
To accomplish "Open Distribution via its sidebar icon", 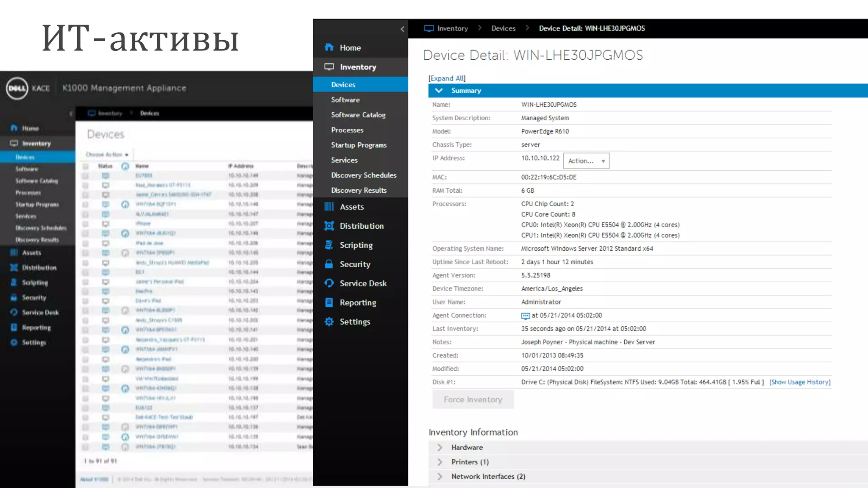I will tap(329, 226).
